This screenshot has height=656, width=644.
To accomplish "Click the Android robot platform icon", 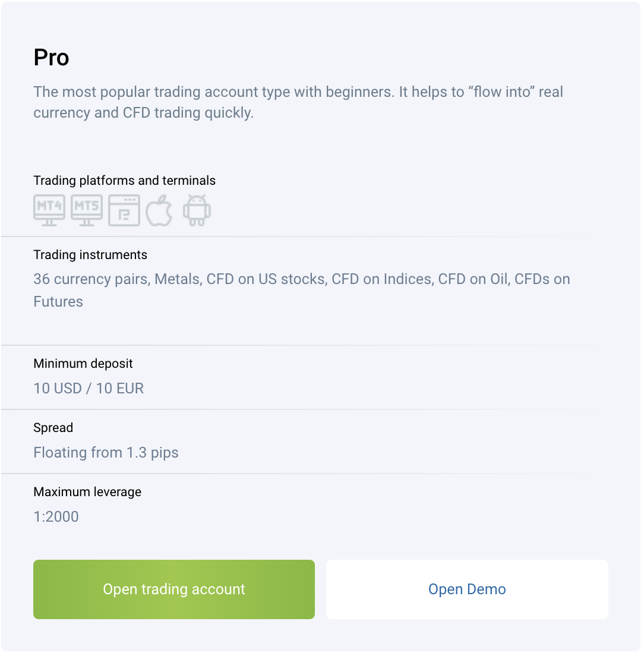I will pyautogui.click(x=197, y=210).
